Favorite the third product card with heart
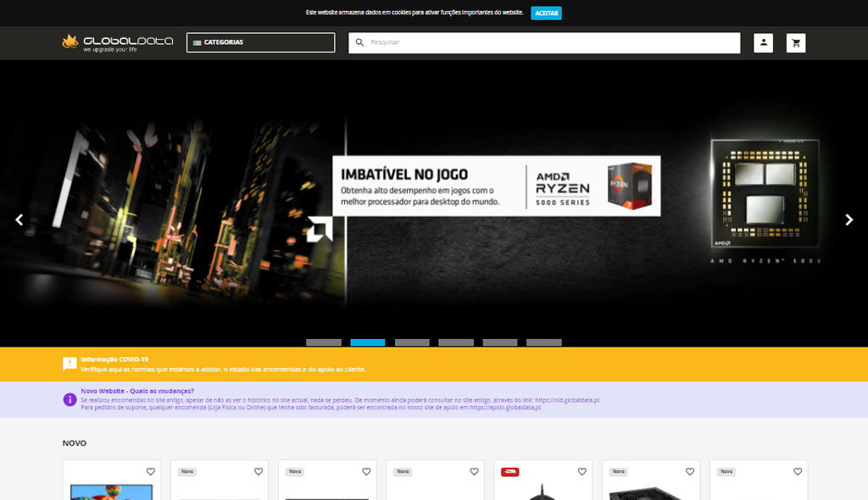The width and height of the screenshot is (868, 500). 366,472
